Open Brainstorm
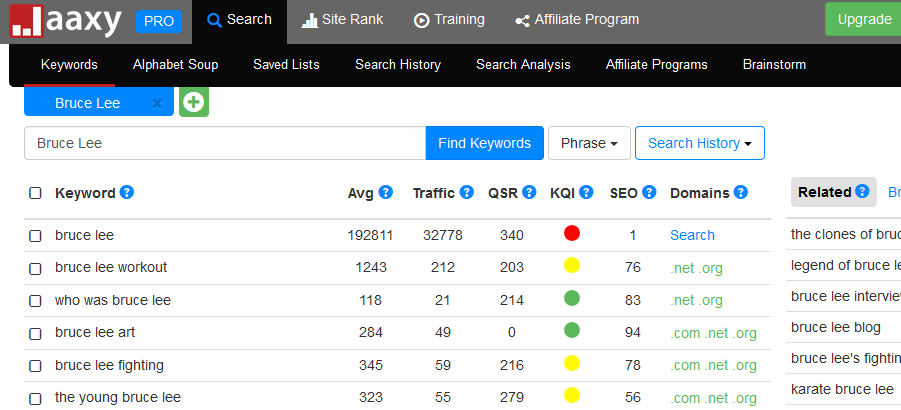This screenshot has width=901, height=410. point(774,64)
